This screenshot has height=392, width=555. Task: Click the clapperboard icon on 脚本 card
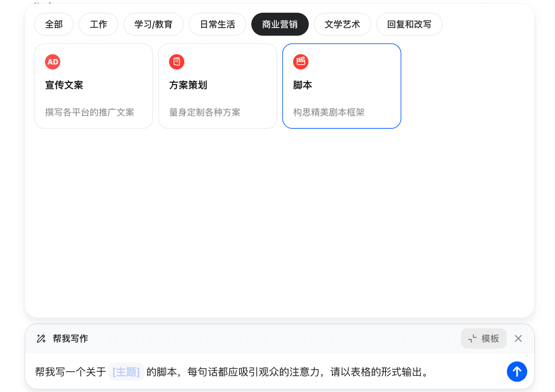pos(300,62)
